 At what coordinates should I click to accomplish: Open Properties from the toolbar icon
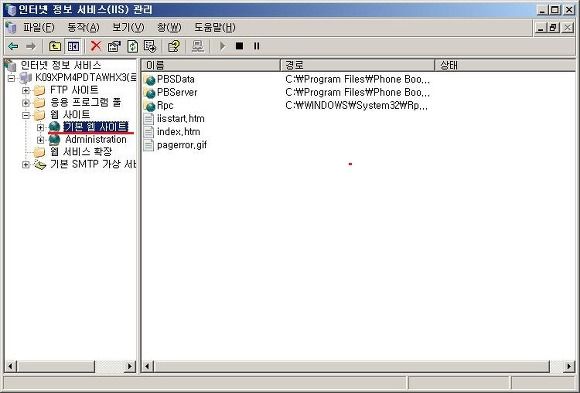coord(114,46)
